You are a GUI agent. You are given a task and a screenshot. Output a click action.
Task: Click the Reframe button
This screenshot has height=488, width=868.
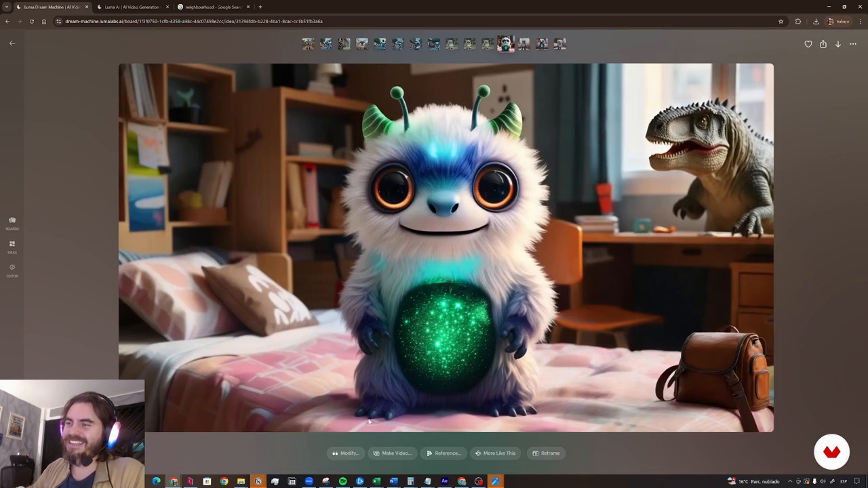point(547,453)
